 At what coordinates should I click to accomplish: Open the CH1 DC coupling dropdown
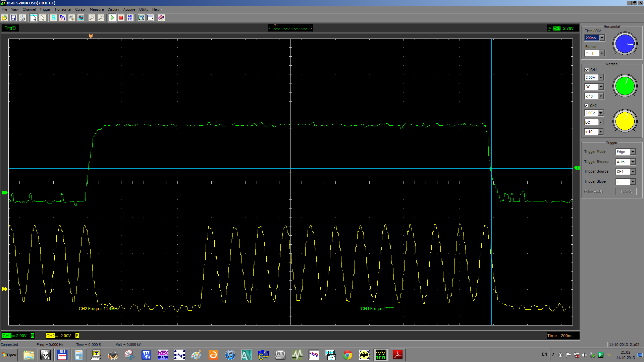[x=601, y=87]
